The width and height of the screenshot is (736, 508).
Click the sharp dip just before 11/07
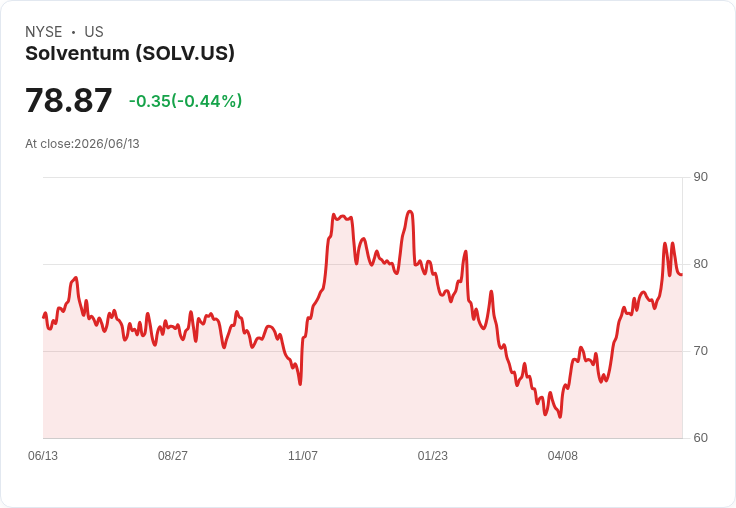[300, 384]
